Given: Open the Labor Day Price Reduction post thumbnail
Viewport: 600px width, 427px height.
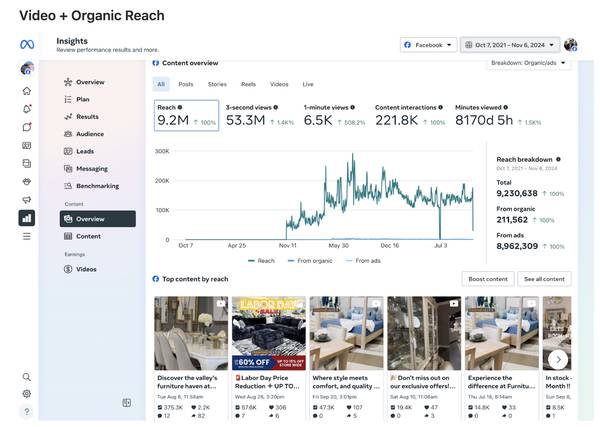Looking at the screenshot, I should tap(269, 333).
